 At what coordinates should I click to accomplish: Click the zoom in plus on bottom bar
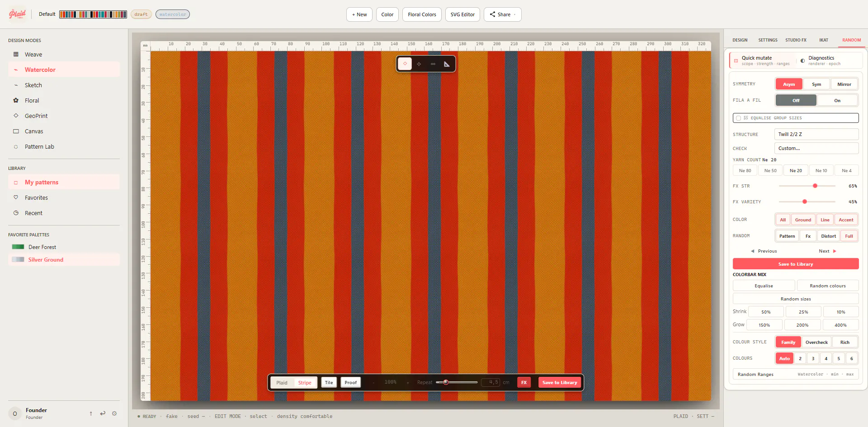pyautogui.click(x=408, y=383)
